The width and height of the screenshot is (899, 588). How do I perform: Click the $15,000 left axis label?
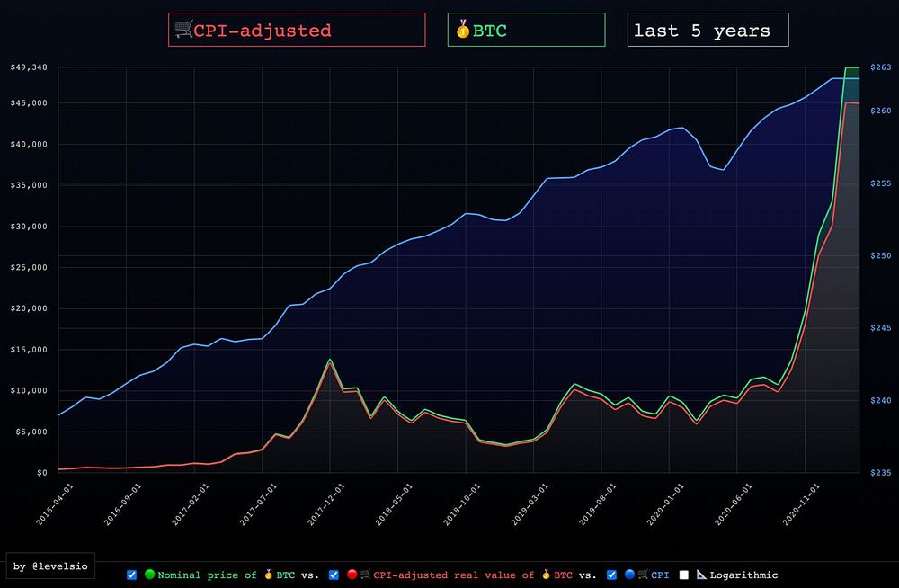click(29, 350)
